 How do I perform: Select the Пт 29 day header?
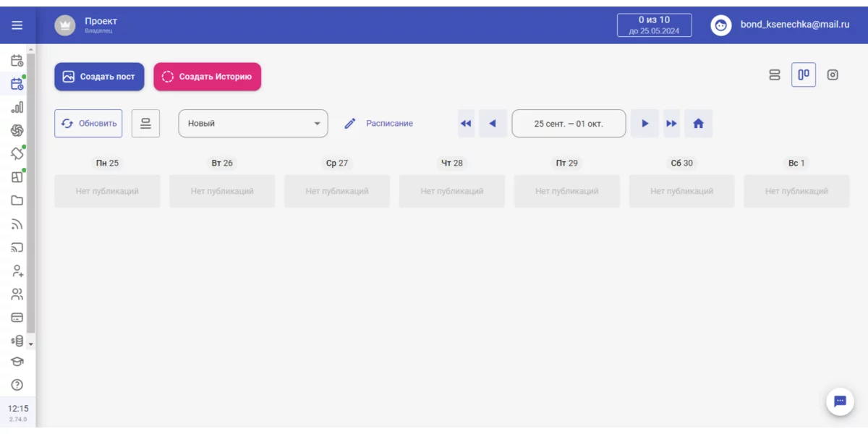pos(567,163)
